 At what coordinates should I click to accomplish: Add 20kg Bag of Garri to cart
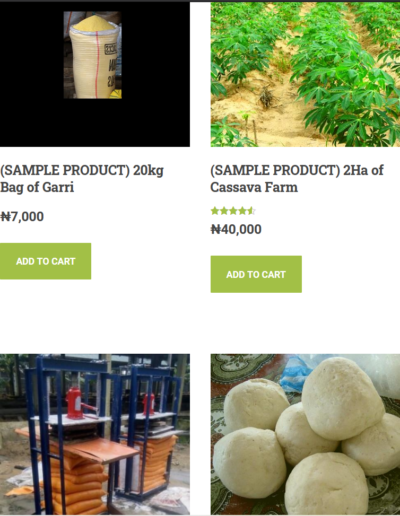tap(45, 261)
